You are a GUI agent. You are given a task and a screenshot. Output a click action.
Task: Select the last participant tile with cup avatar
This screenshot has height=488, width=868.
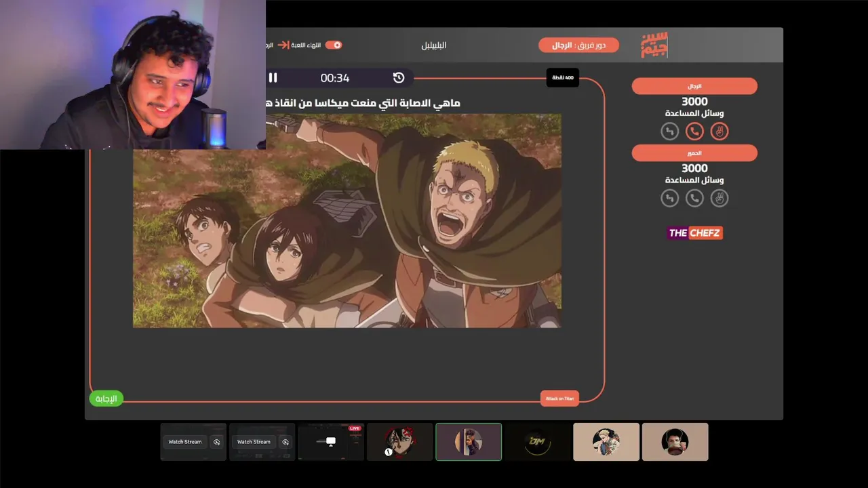coord(675,442)
